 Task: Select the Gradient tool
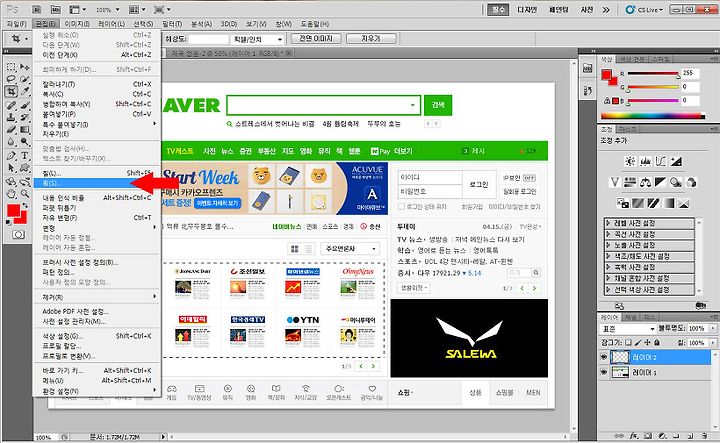click(x=25, y=129)
